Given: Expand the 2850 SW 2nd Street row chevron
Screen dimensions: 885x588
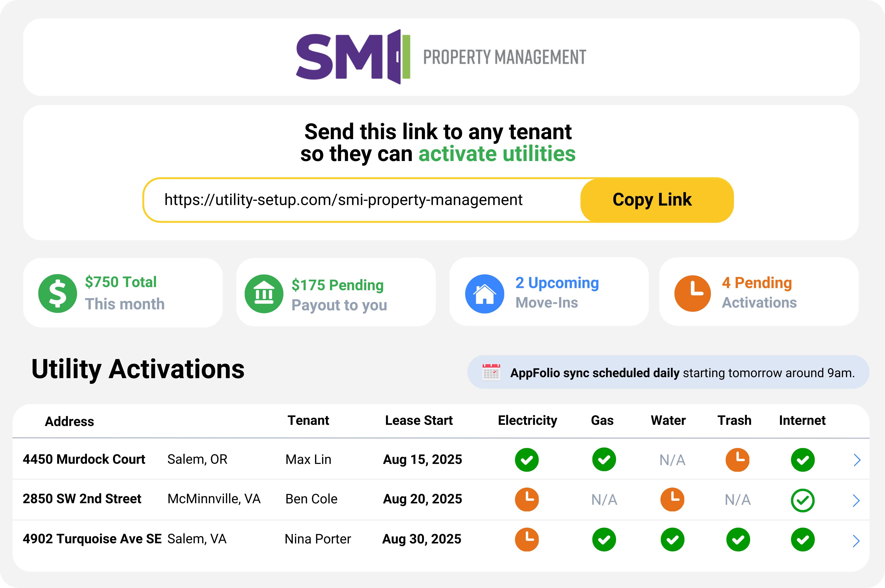Looking at the screenshot, I should (856, 500).
